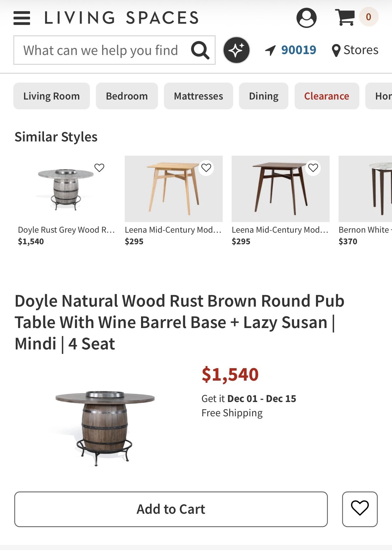Open the Clearance category
The width and height of the screenshot is (392, 550).
pos(327,96)
